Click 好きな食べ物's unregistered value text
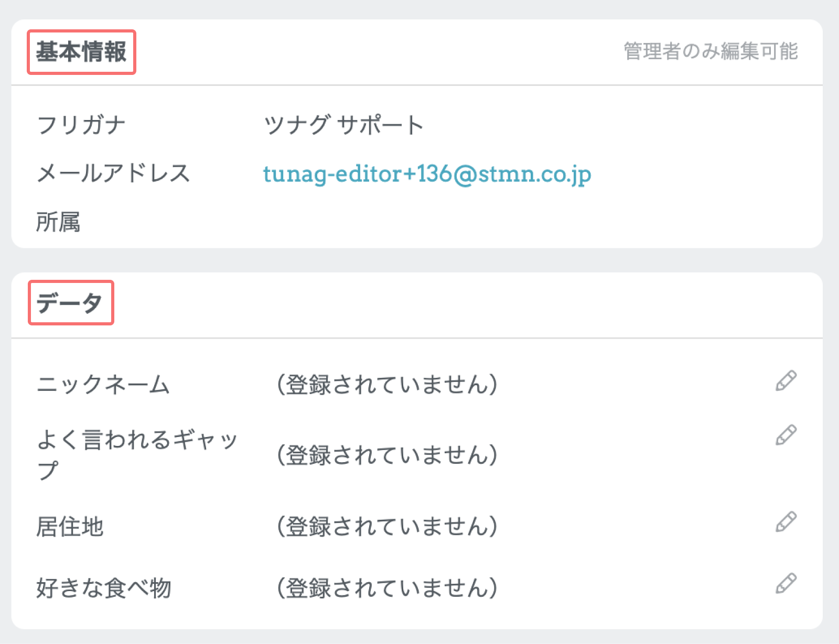Image resolution: width=839 pixels, height=644 pixels. click(x=387, y=588)
